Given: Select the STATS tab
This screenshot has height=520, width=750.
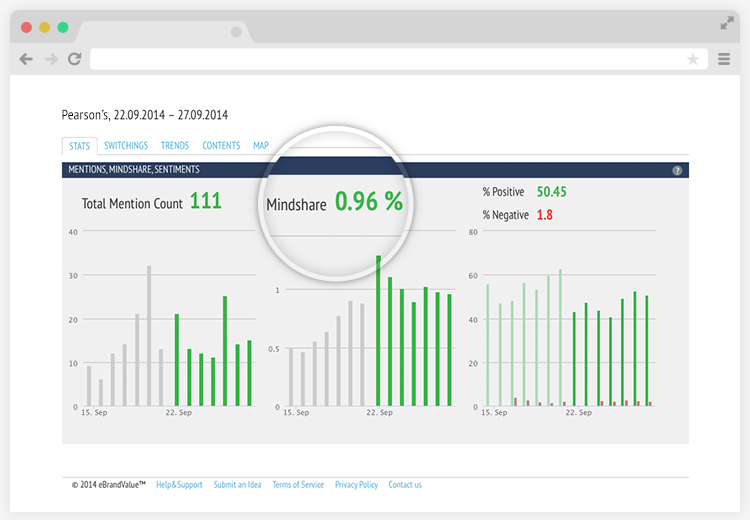Looking at the screenshot, I should point(79,146).
